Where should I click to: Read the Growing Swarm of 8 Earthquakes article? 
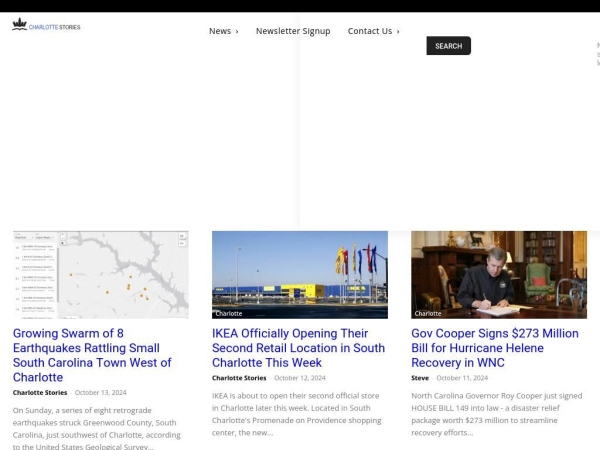[92, 355]
